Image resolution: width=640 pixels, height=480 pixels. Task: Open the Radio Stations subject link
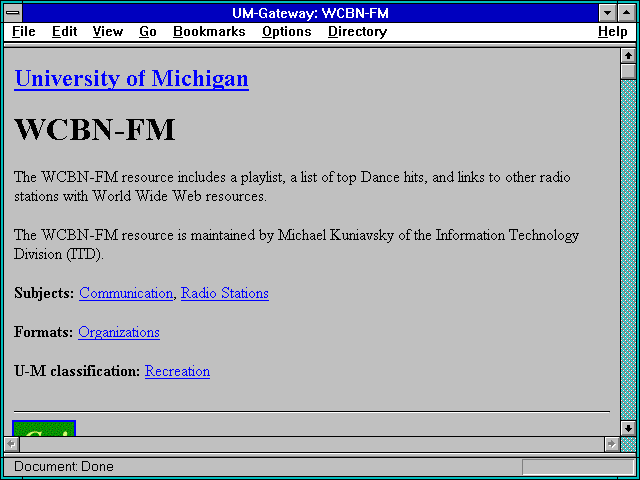(x=225, y=293)
